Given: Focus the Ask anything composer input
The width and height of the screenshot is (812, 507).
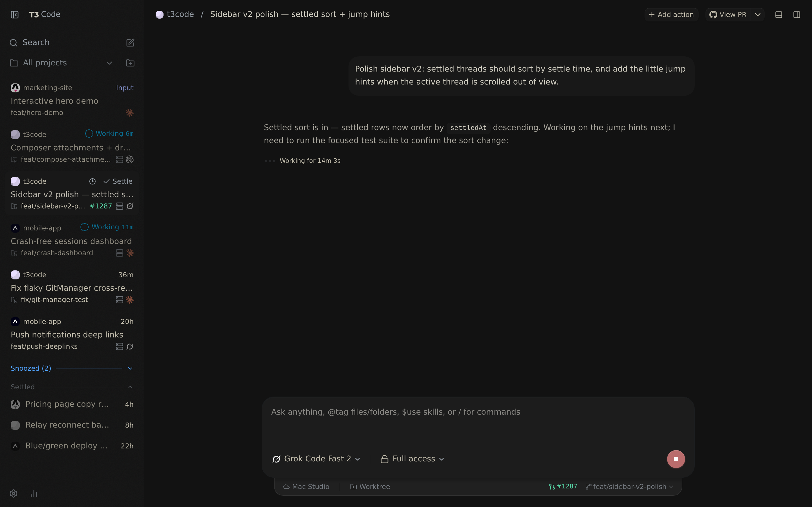Looking at the screenshot, I should click(478, 422).
